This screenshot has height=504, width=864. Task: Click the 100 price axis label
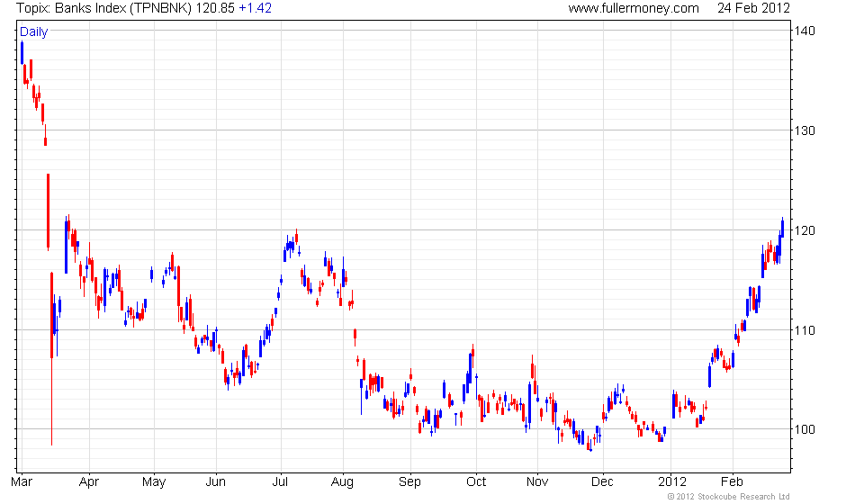point(804,429)
